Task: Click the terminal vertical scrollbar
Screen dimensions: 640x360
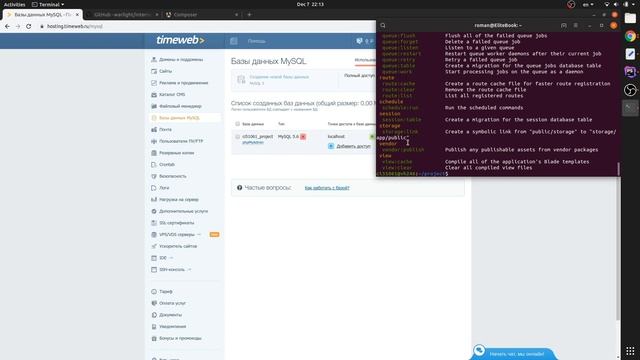Action: pyautogui.click(x=618, y=169)
